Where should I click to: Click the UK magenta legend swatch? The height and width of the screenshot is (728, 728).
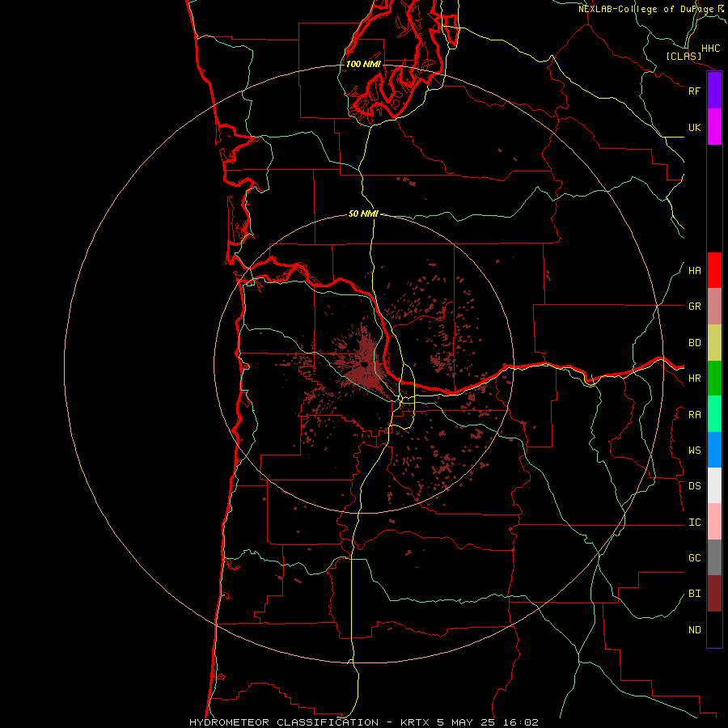pos(714,127)
